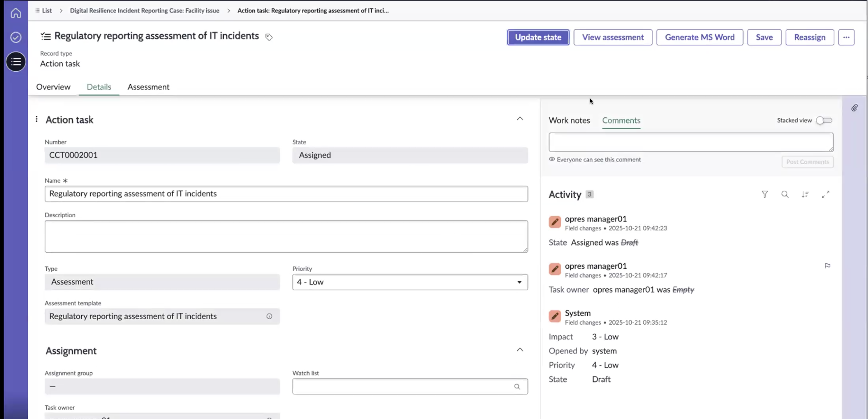
Task: Collapse the Action task section
Action: (x=520, y=119)
